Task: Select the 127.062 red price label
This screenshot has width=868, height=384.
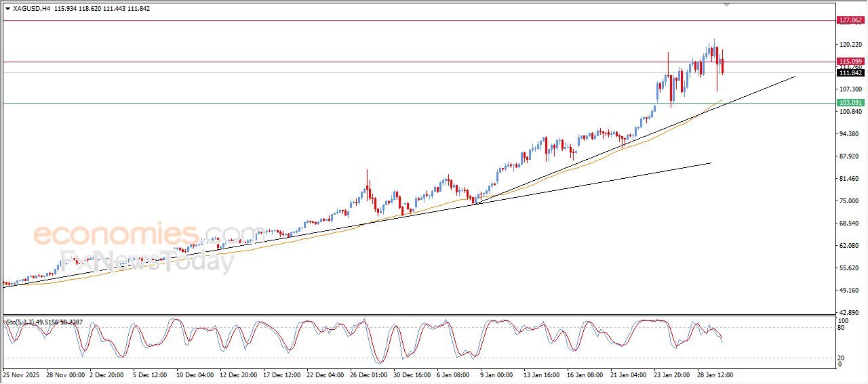Action: (850, 20)
